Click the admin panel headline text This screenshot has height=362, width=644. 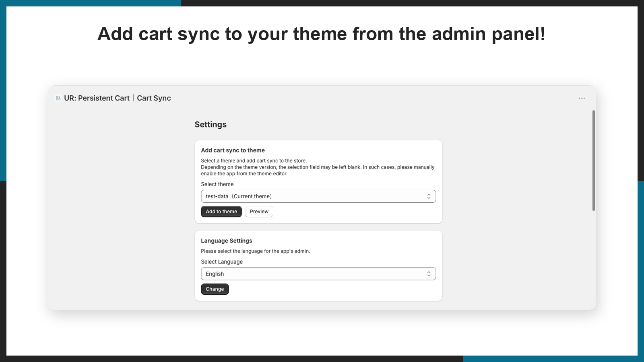(x=322, y=34)
